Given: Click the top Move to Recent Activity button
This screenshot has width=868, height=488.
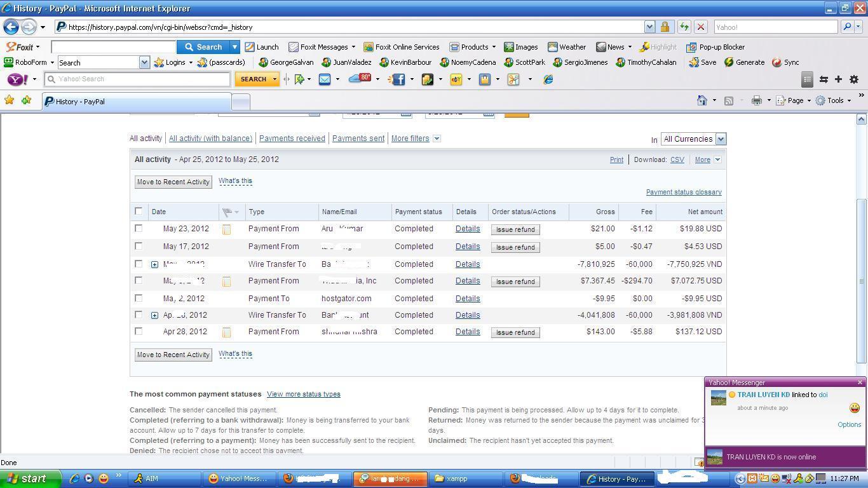Looking at the screenshot, I should point(173,182).
